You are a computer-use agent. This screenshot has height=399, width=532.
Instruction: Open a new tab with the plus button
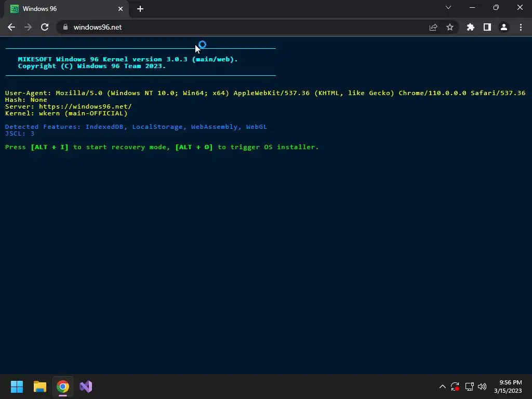140,9
